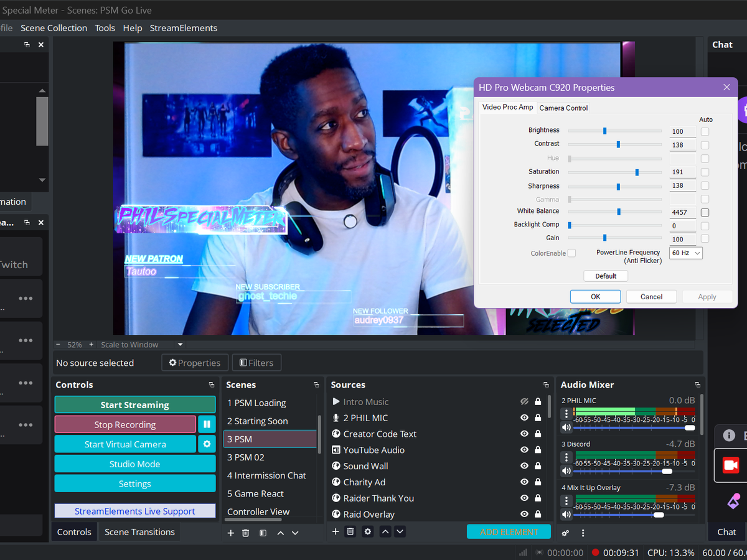Open 2 PHIL MIC three-dot options
The width and height of the screenshot is (747, 560).
tap(566, 414)
